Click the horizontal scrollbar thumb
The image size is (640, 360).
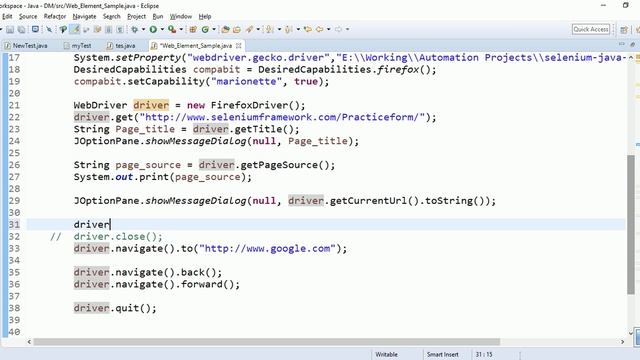pyautogui.click(x=267, y=342)
